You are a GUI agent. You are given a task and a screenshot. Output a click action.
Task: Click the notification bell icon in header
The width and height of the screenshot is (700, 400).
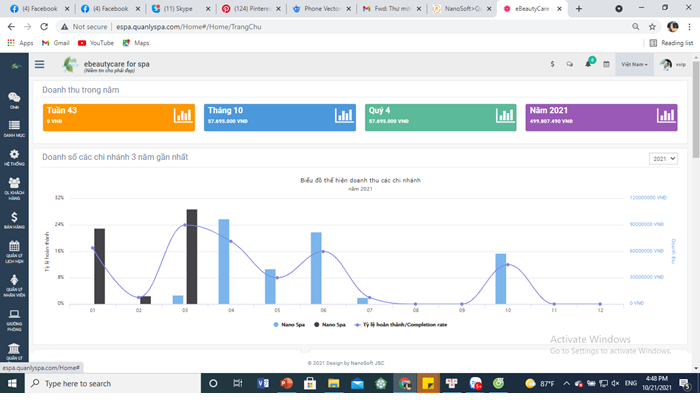(x=589, y=64)
